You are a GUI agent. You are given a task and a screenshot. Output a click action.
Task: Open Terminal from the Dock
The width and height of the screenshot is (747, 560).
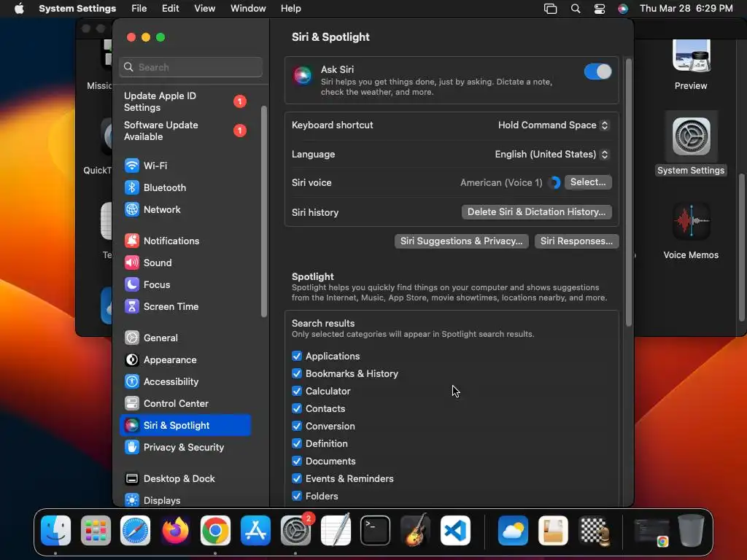point(376,531)
